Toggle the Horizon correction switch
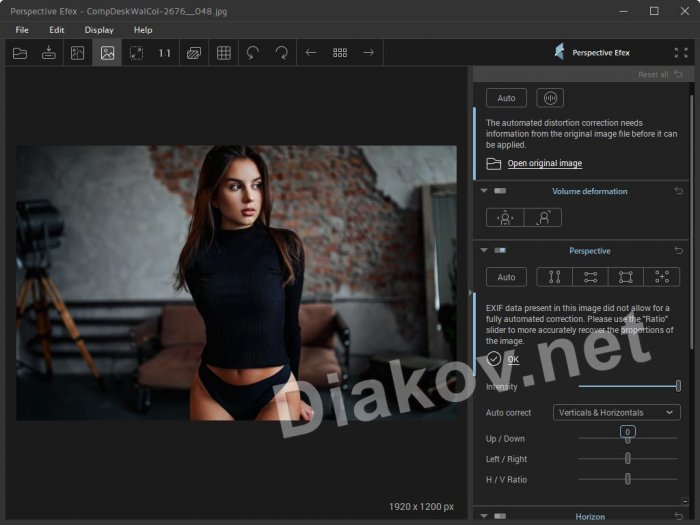Screen dimensions: 700x525 click(x=500, y=516)
